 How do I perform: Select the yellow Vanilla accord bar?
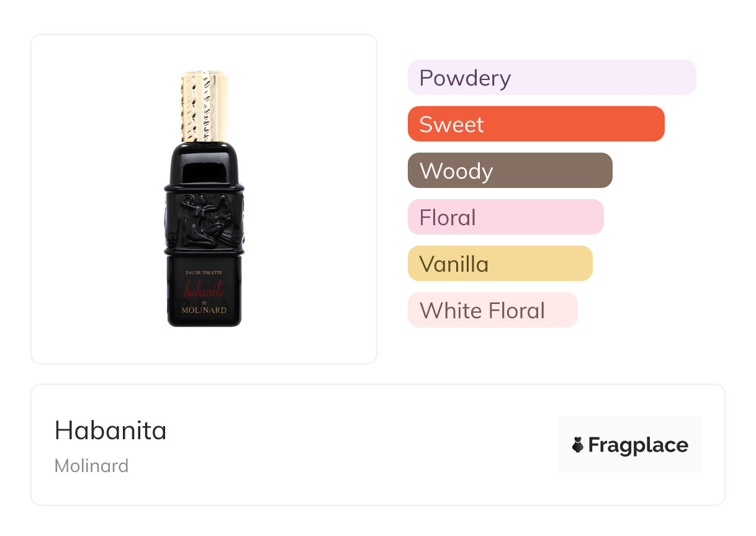point(500,264)
